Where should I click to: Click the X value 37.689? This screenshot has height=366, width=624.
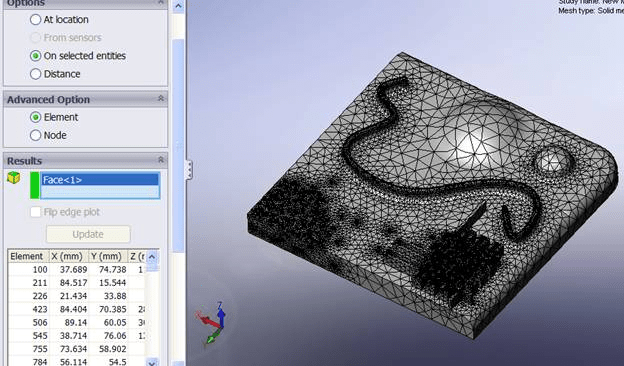(x=73, y=270)
